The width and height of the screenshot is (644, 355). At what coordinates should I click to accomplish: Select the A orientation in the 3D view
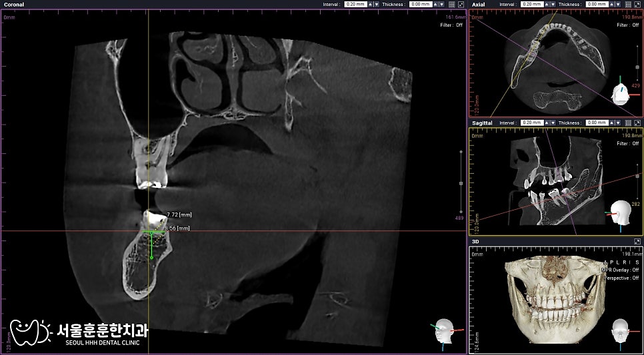click(605, 262)
